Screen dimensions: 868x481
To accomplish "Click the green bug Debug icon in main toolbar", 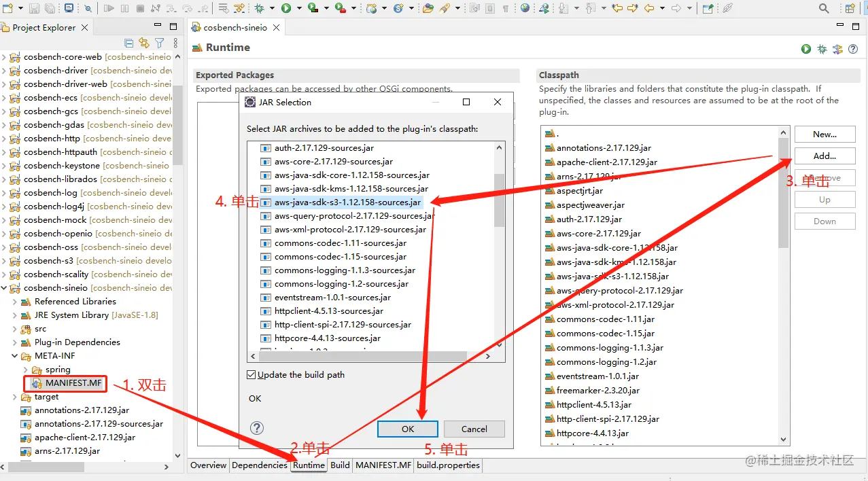I will tap(259, 8).
